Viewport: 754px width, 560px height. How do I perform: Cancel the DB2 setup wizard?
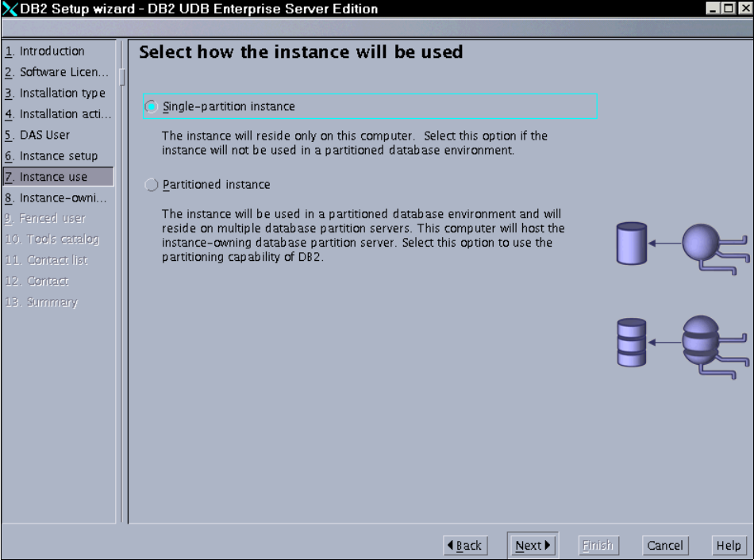(x=665, y=545)
